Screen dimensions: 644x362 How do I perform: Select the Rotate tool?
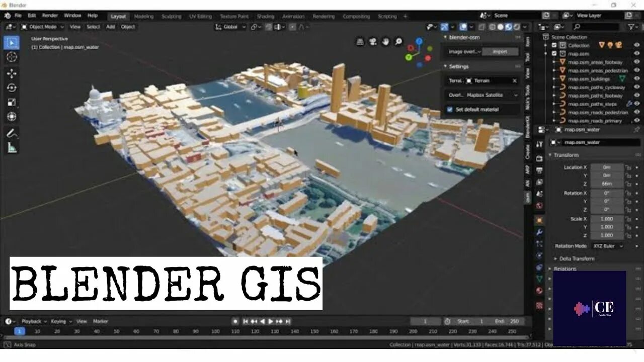(12, 88)
